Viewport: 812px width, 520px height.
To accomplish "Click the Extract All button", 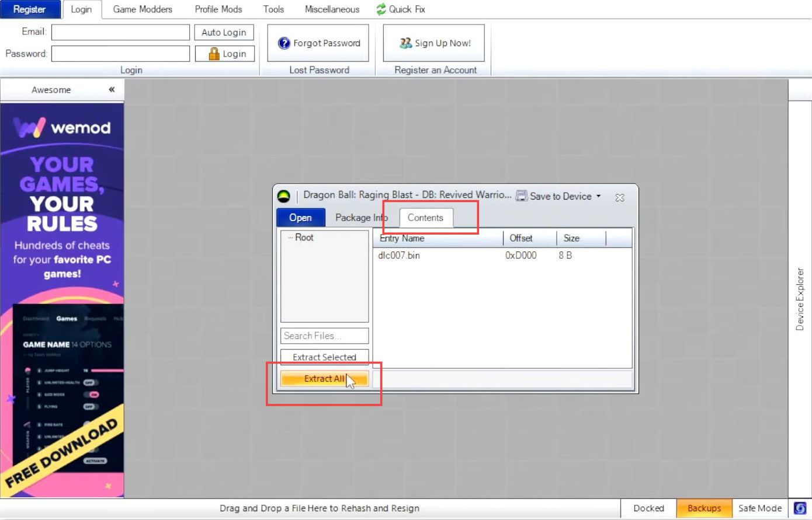I will tap(325, 379).
